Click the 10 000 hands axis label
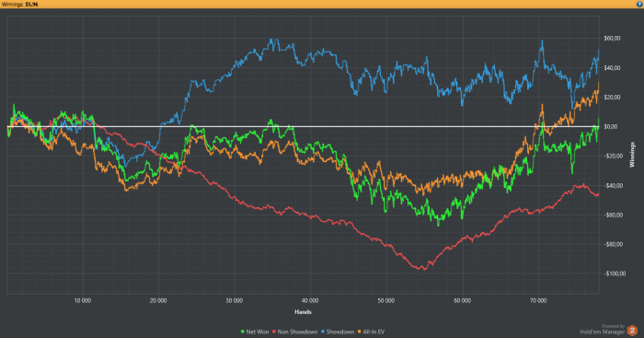The height and width of the screenshot is (338, 644). pyautogui.click(x=83, y=301)
